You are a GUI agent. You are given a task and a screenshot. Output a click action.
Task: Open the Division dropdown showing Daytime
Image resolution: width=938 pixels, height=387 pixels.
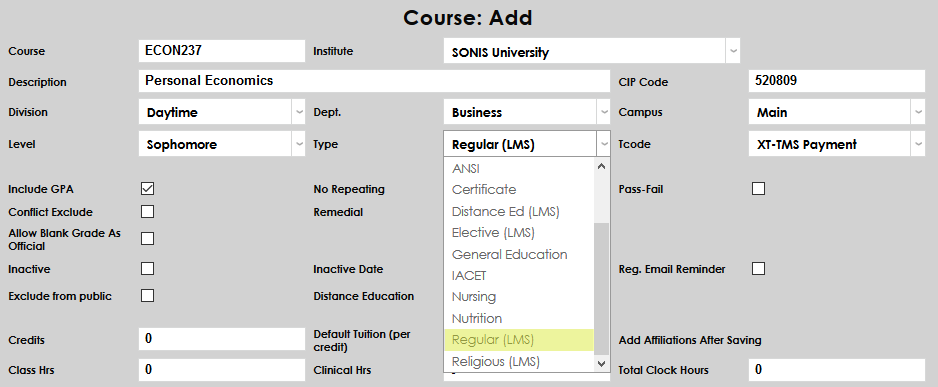coord(222,112)
